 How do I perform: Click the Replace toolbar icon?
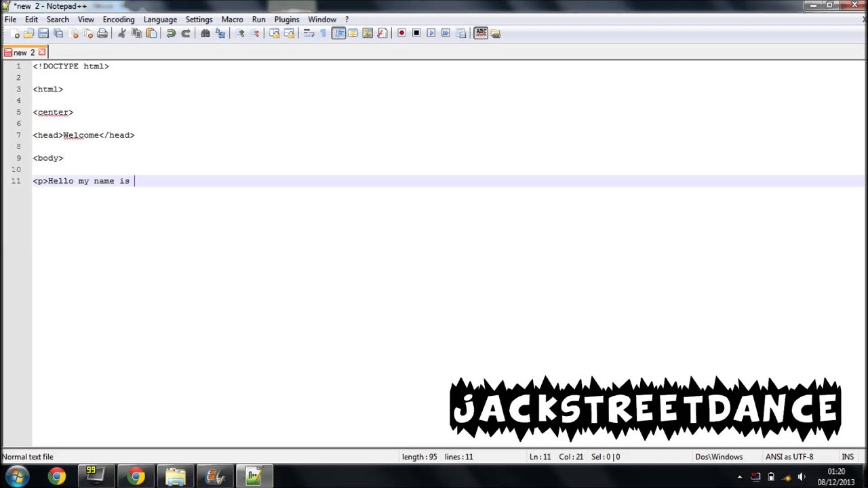[x=220, y=33]
